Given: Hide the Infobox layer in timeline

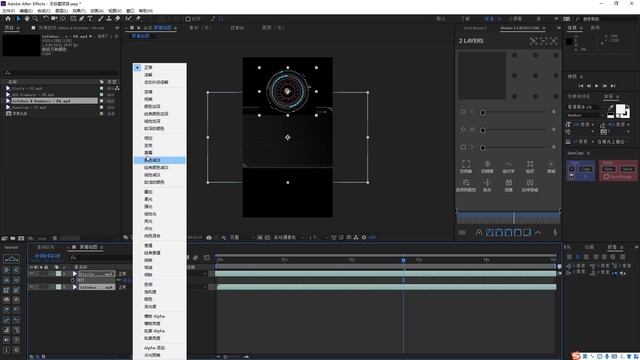Looking at the screenshot, I should (31, 287).
